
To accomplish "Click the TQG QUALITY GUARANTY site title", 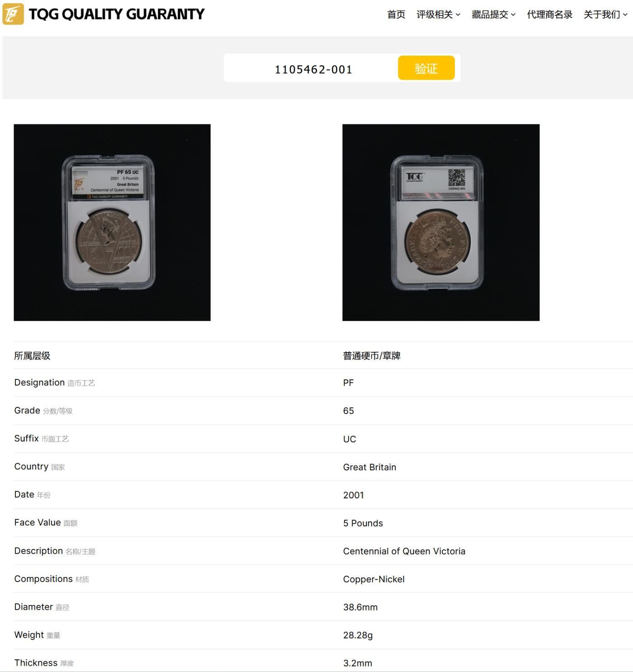I will click(117, 14).
